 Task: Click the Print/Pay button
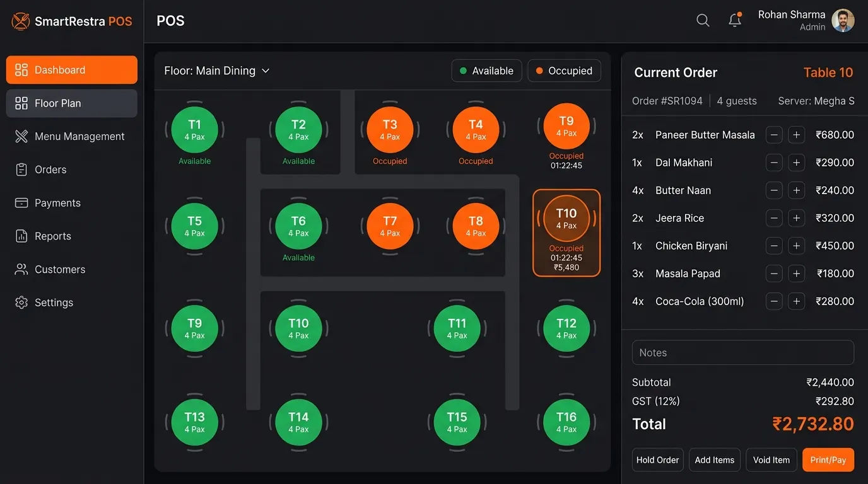click(x=828, y=460)
